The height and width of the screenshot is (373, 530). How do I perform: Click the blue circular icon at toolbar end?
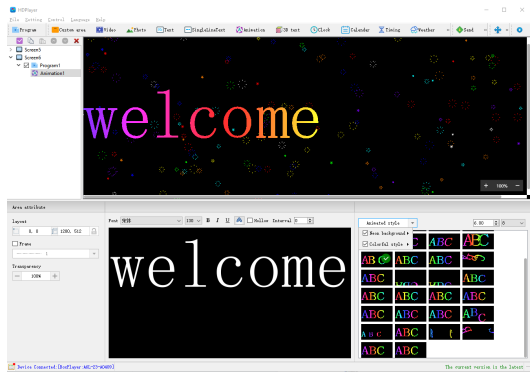(520, 30)
